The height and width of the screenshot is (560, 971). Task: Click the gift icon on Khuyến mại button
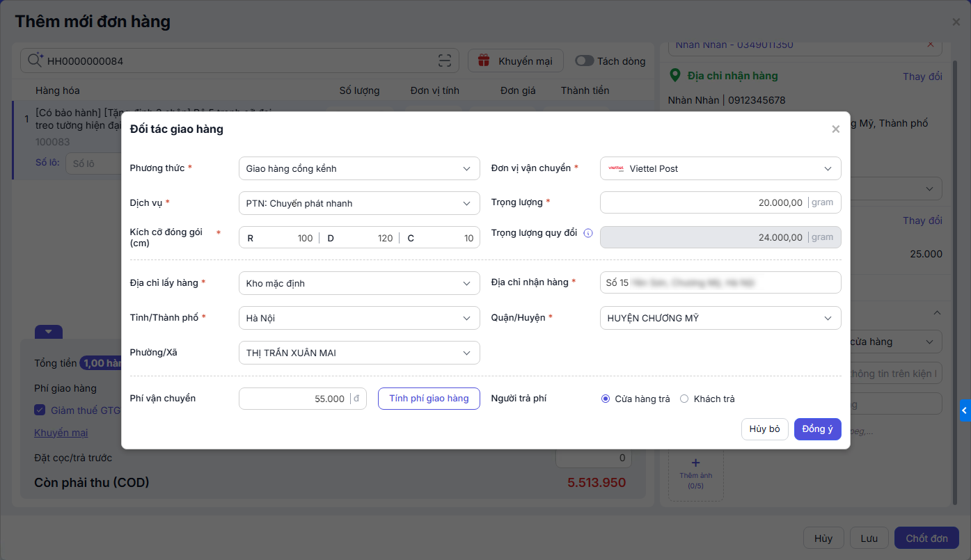(x=484, y=61)
